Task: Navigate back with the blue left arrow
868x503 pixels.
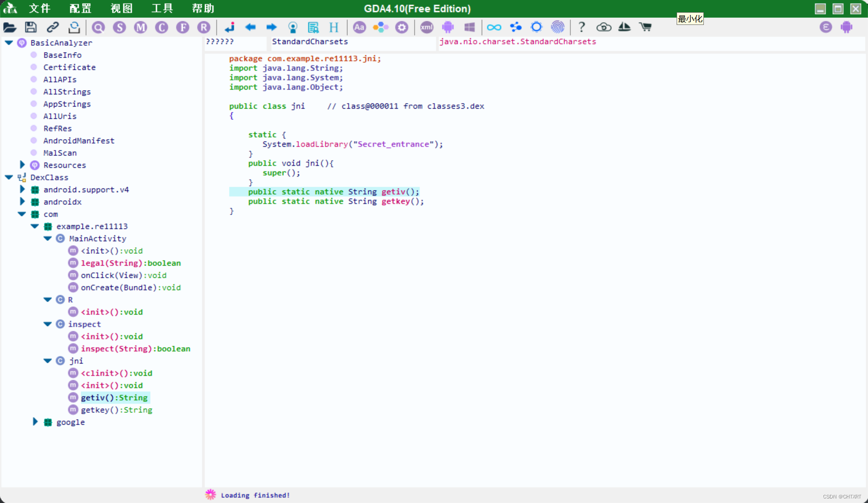Action: pos(250,27)
